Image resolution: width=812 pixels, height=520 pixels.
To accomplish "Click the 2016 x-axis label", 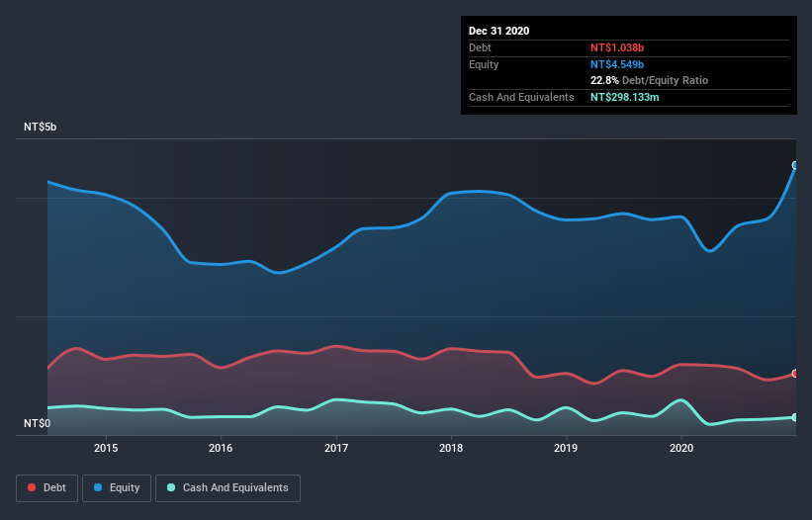I will click(x=221, y=448).
